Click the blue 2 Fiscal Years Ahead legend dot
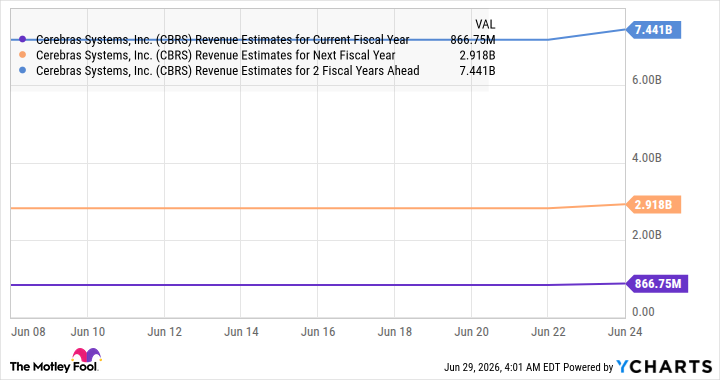The image size is (720, 380). coord(22,71)
